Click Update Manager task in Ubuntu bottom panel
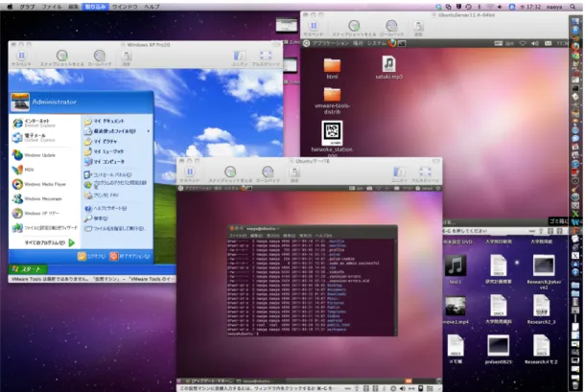Image resolution: width=585 pixels, height=392 pixels. tap(208, 380)
